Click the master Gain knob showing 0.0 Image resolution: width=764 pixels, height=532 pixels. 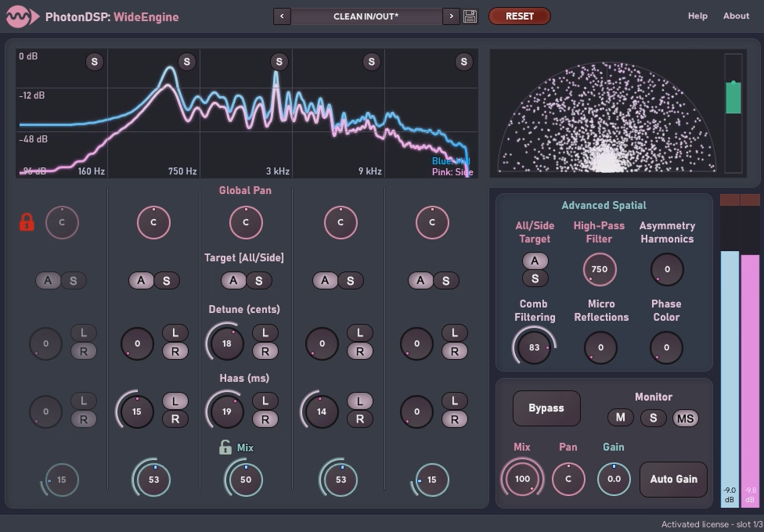point(614,479)
